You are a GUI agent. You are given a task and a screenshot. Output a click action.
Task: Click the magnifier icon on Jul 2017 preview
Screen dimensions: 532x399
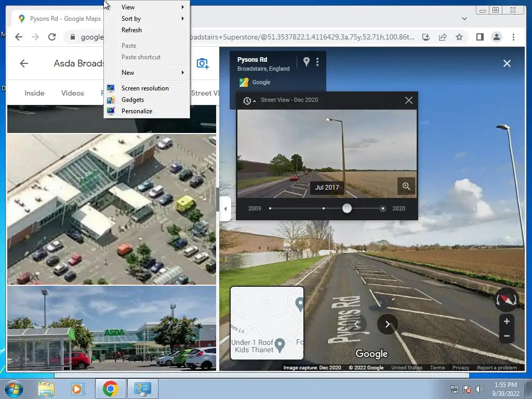click(x=406, y=186)
